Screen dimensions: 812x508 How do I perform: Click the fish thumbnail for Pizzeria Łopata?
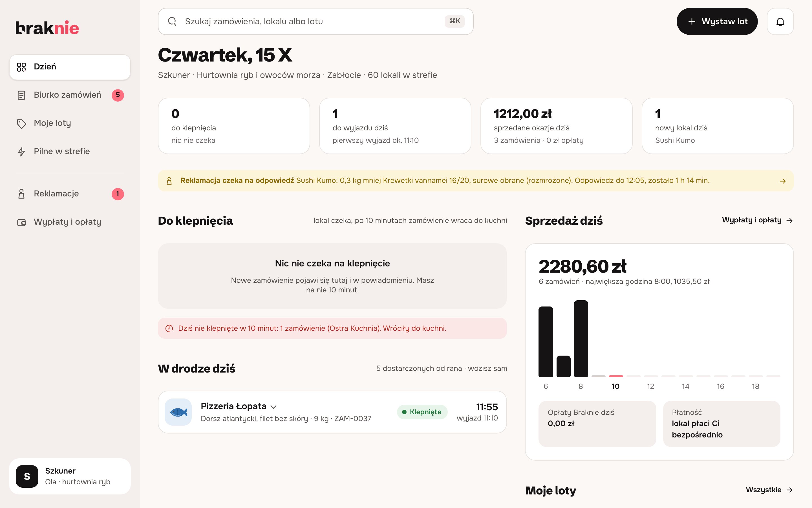click(178, 412)
